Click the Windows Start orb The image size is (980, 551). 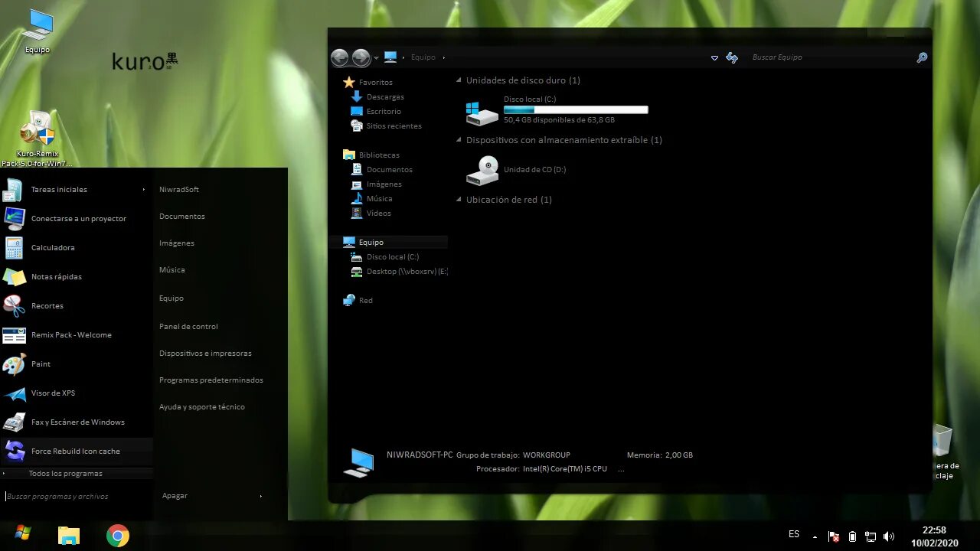(22, 533)
